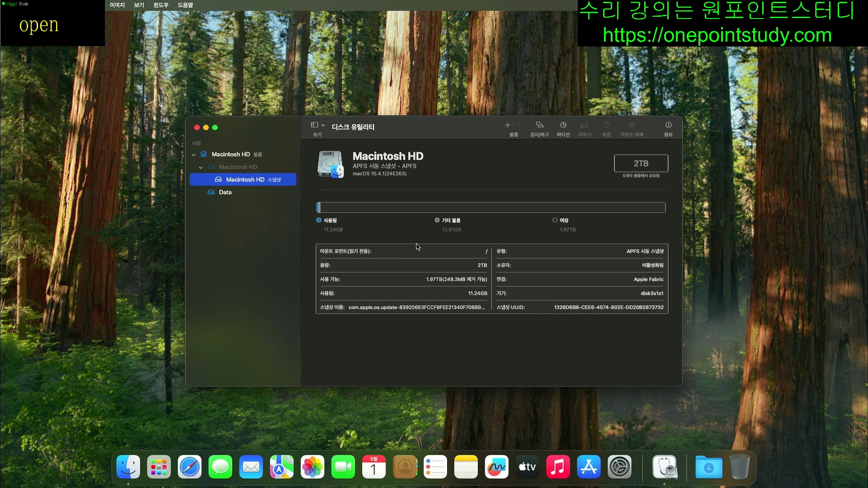Click the Macintosh HD drive image
The image size is (868, 488).
click(x=330, y=164)
